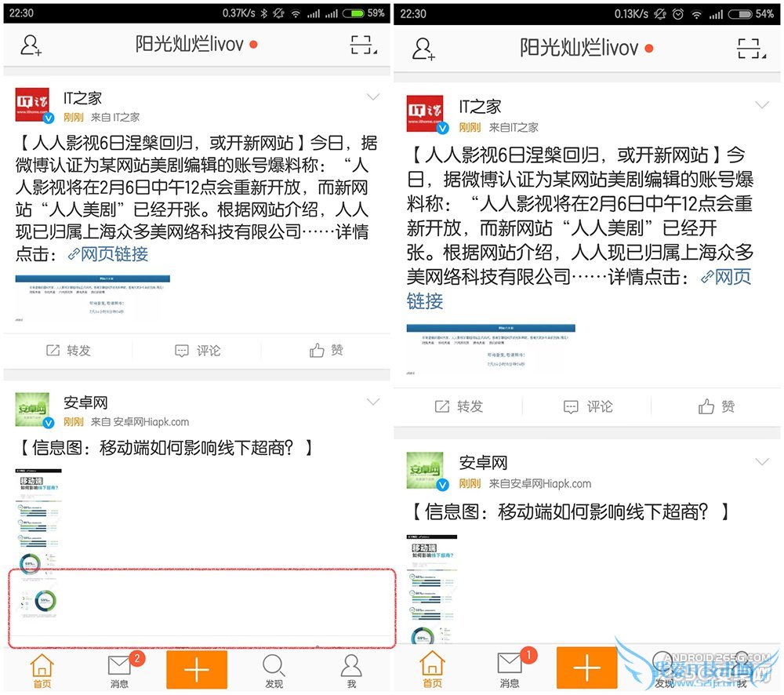Open 发现 discover tab on left phone

click(274, 671)
